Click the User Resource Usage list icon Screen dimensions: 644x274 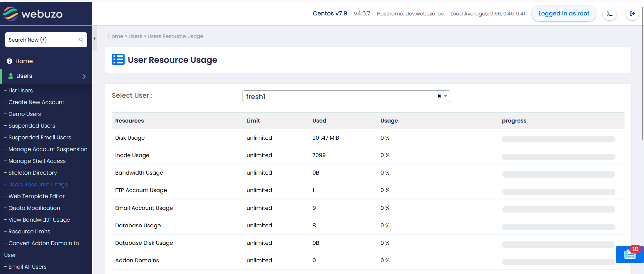coord(118,60)
